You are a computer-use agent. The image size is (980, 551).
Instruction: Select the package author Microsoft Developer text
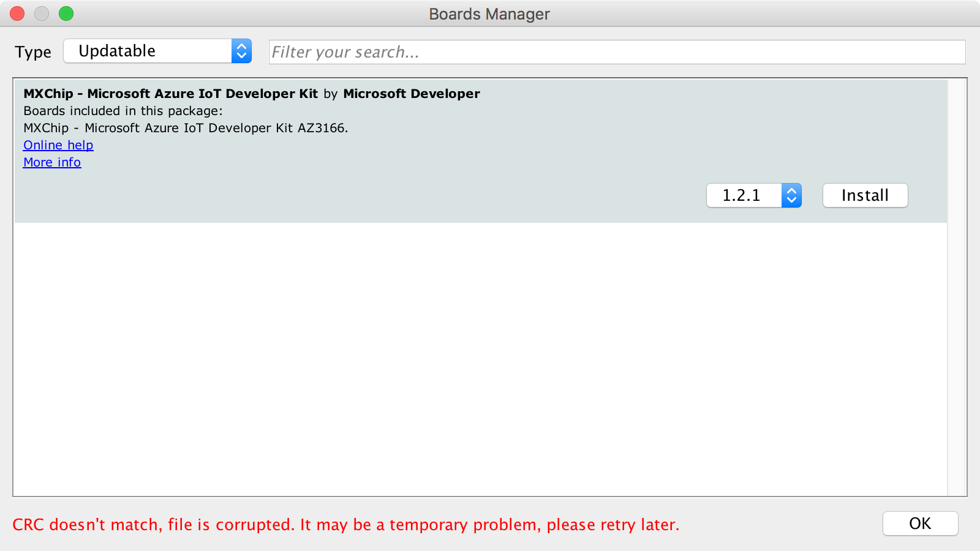click(411, 94)
